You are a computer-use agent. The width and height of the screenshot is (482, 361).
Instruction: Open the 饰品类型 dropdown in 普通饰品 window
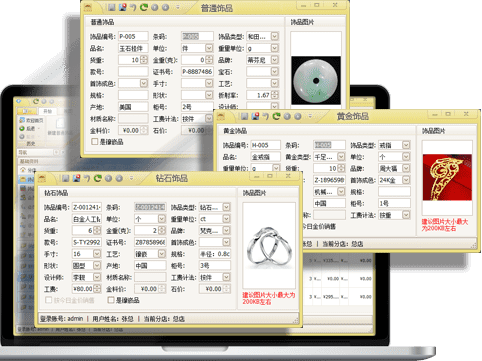point(275,36)
